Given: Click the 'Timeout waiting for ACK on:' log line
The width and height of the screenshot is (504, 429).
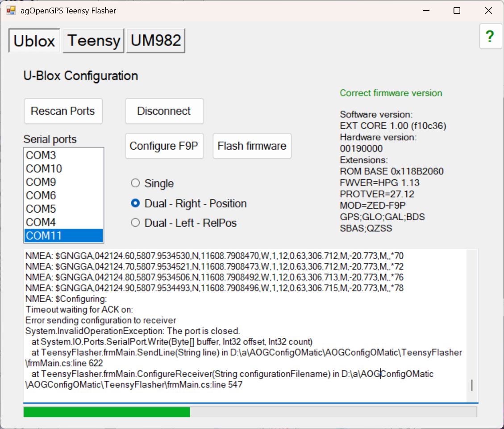Looking at the screenshot, I should [79, 310].
